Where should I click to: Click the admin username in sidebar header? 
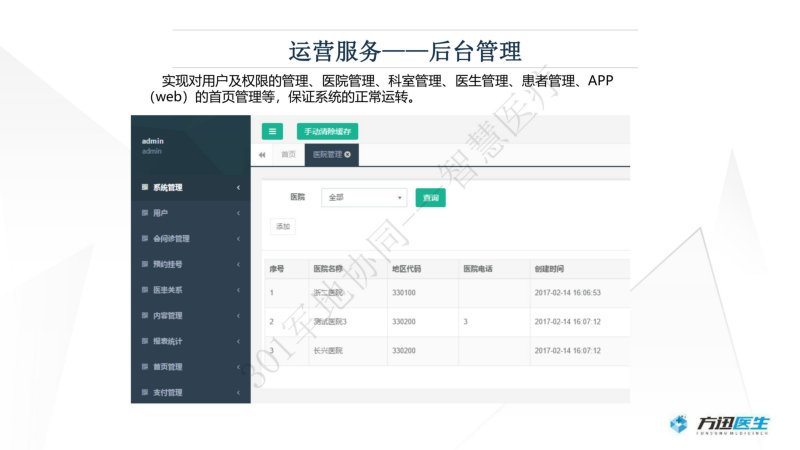[153, 141]
